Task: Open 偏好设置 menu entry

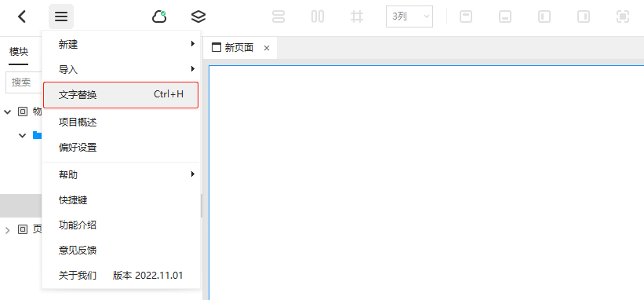Action: click(x=121, y=147)
